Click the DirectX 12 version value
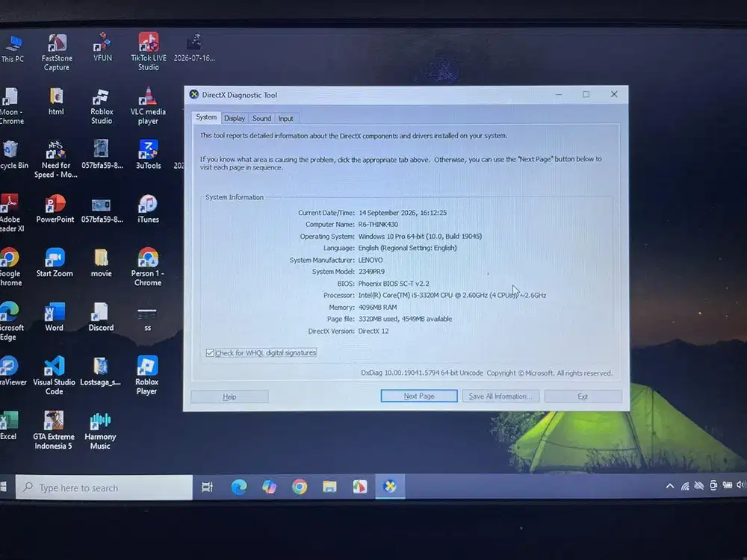The width and height of the screenshot is (747, 560). pos(373,331)
